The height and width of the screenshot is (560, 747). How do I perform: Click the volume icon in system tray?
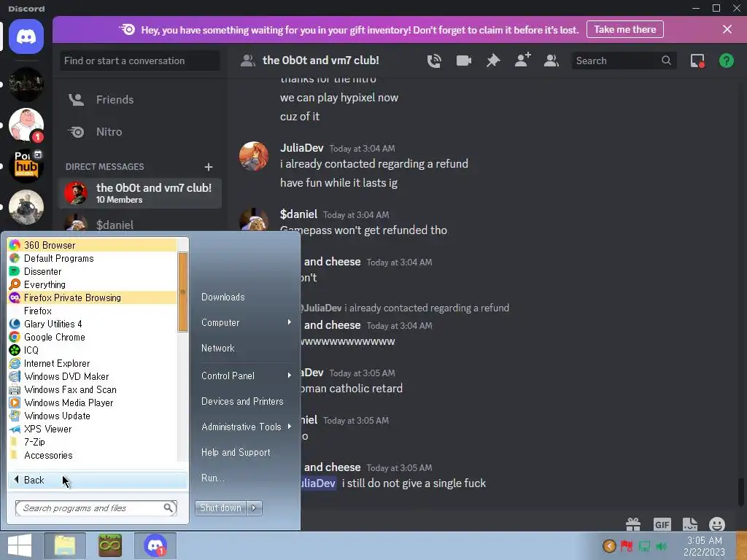661,546
